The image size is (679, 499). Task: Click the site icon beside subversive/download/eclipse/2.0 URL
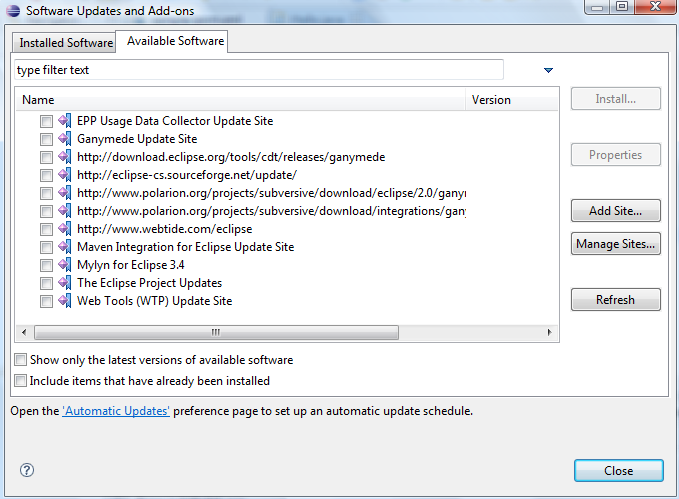(x=65, y=193)
